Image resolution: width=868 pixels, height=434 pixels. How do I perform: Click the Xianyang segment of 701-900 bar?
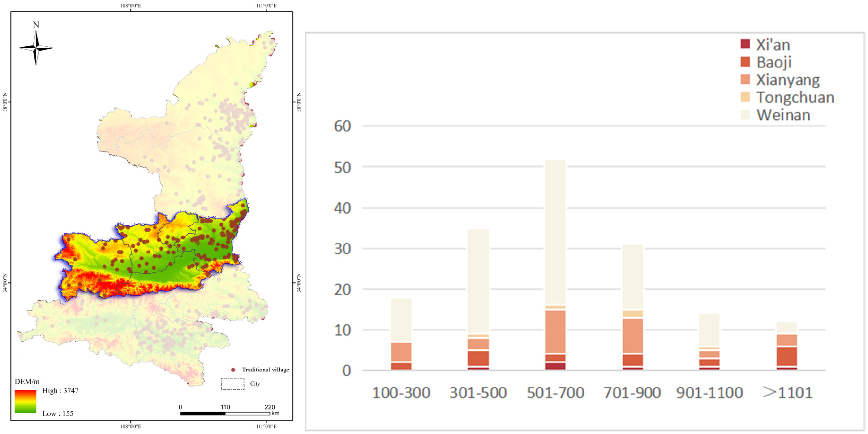click(x=632, y=335)
